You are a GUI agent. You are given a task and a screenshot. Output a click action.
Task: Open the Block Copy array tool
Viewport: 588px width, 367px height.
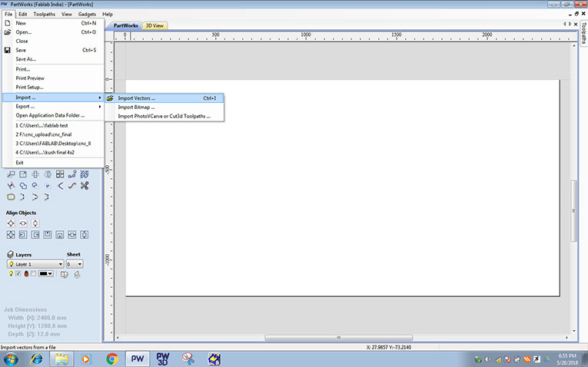(x=60, y=174)
